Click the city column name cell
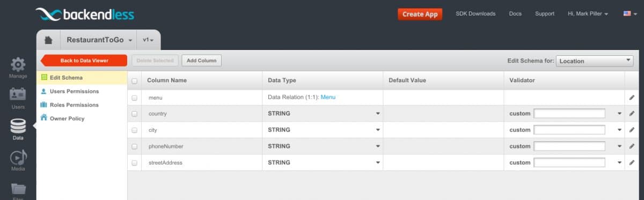 [152, 130]
